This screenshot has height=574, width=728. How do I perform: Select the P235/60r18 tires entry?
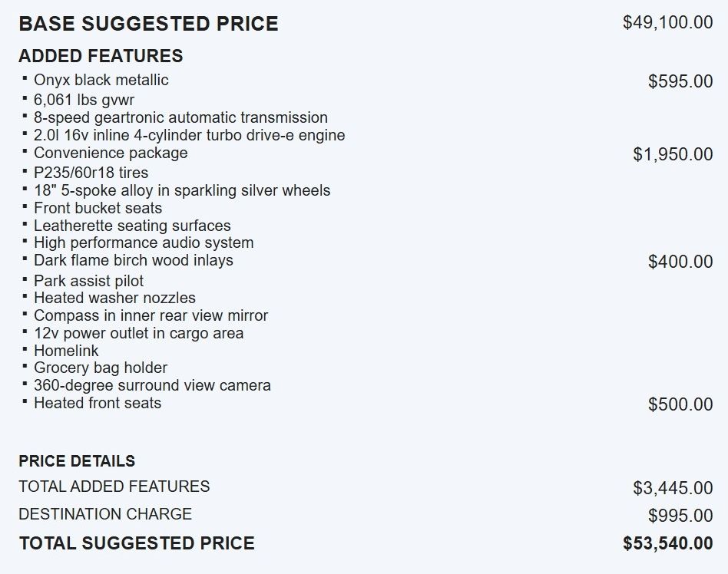point(91,173)
